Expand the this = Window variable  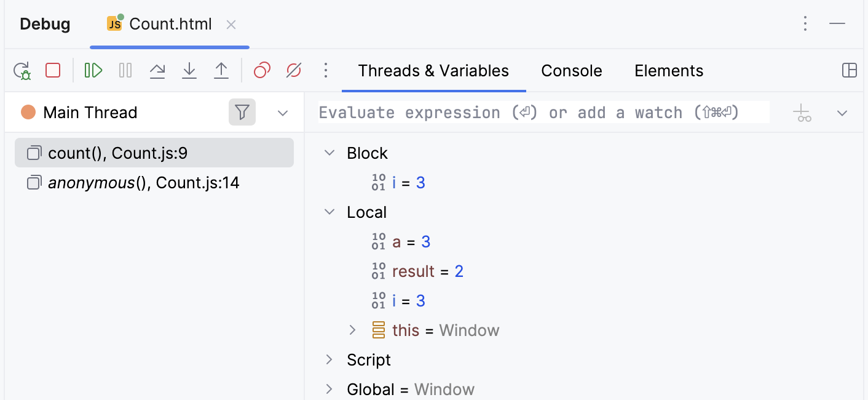coord(352,330)
